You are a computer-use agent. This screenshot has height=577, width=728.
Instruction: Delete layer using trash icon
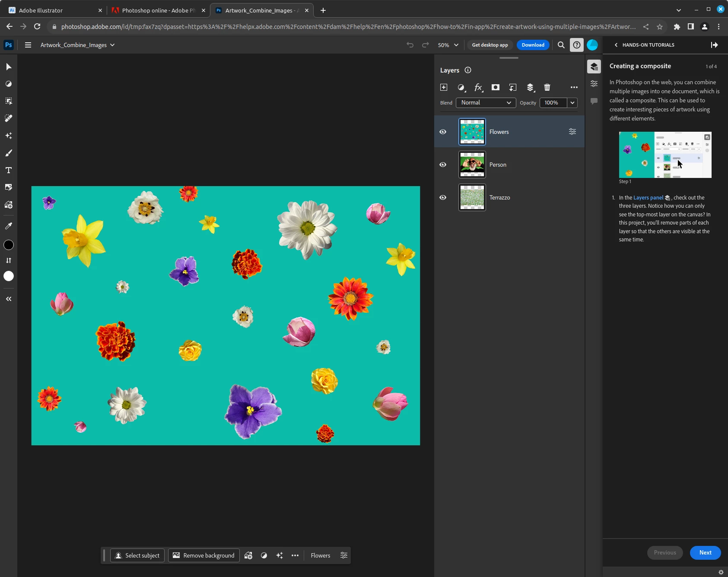(x=547, y=87)
